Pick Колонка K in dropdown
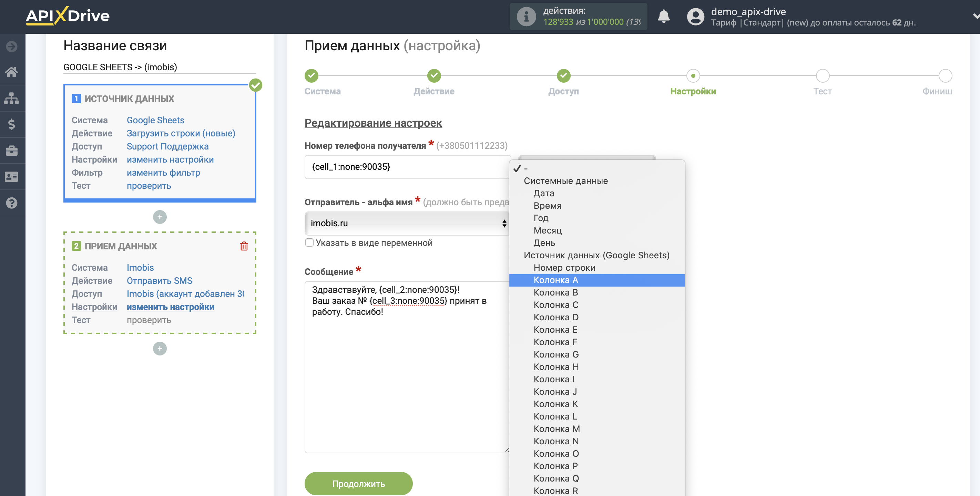980x496 pixels. 597,404
